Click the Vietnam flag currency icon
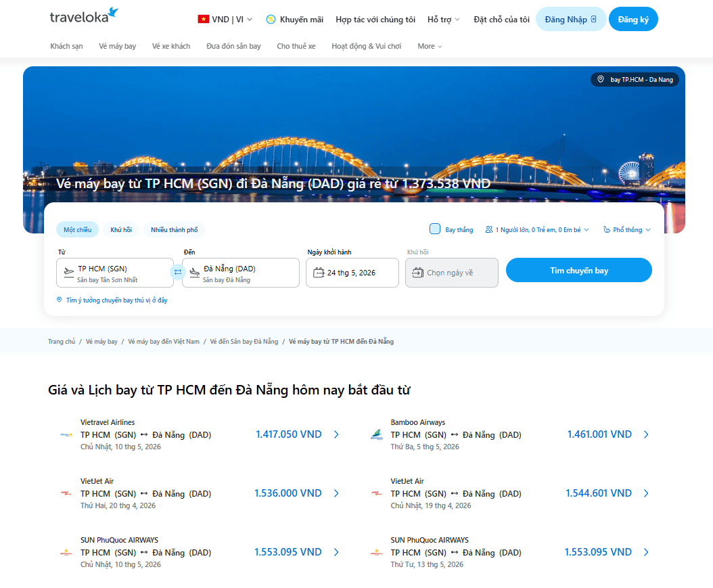This screenshot has width=713, height=588. pos(203,20)
